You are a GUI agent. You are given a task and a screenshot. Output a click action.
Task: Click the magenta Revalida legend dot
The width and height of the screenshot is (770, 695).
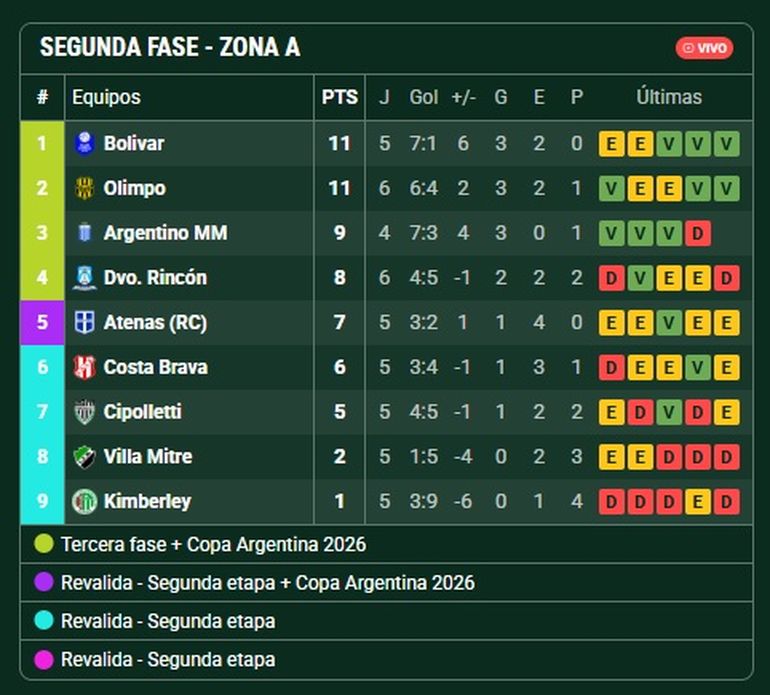pos(44,659)
